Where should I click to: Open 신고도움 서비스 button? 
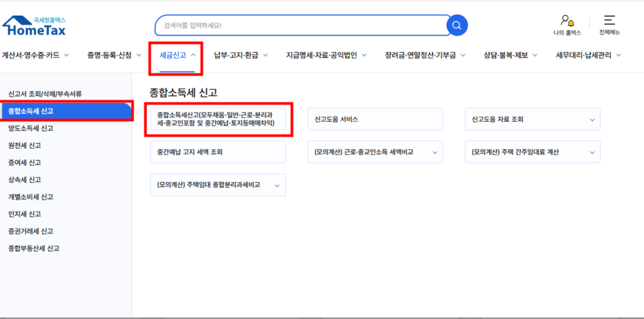pos(375,119)
